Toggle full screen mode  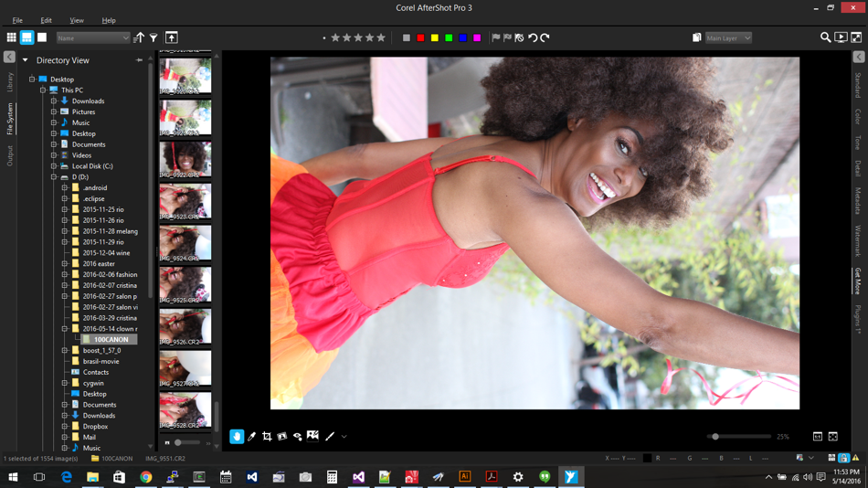(856, 37)
